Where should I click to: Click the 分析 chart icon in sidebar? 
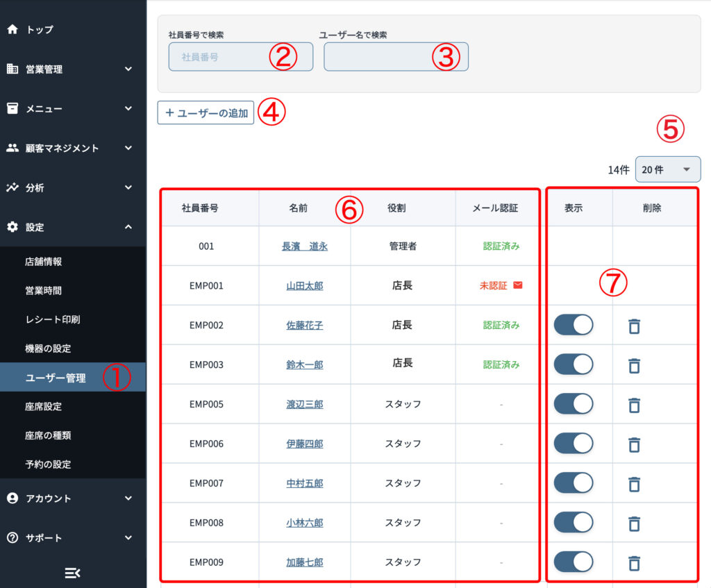(12, 187)
